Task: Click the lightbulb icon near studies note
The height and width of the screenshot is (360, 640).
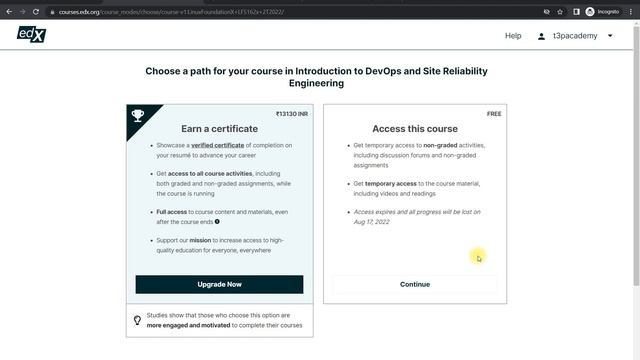Action: [138, 320]
